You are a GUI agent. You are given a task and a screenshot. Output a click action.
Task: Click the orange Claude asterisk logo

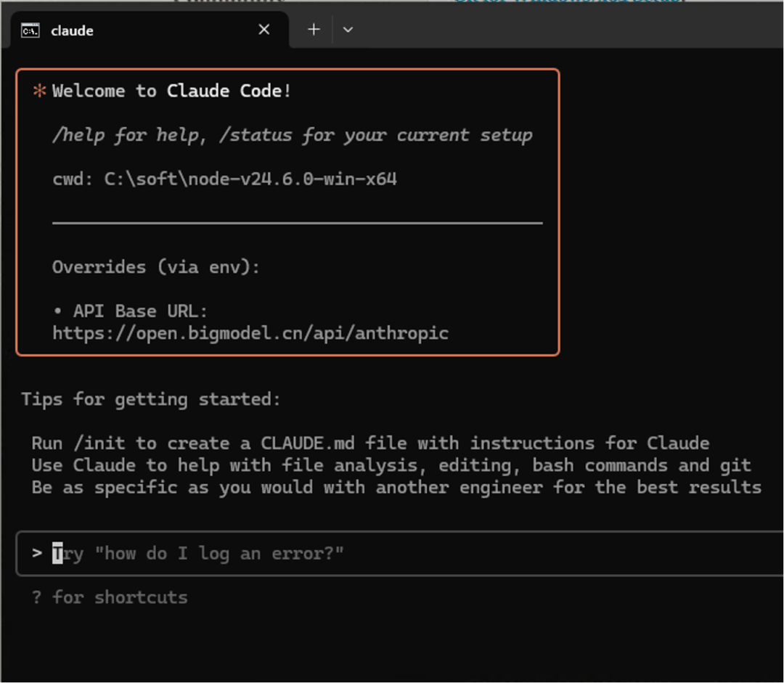38,91
